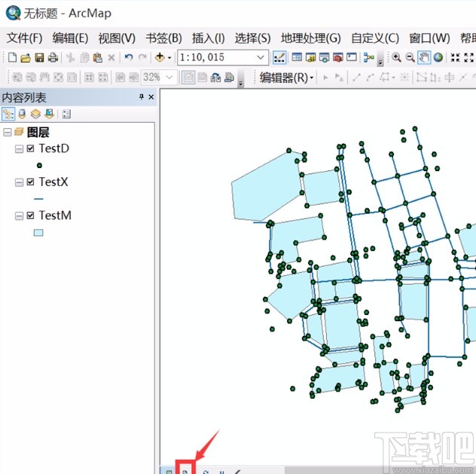The image size is (476, 474).
Task: Open a map file with the folder icon
Action: [x=26, y=57]
